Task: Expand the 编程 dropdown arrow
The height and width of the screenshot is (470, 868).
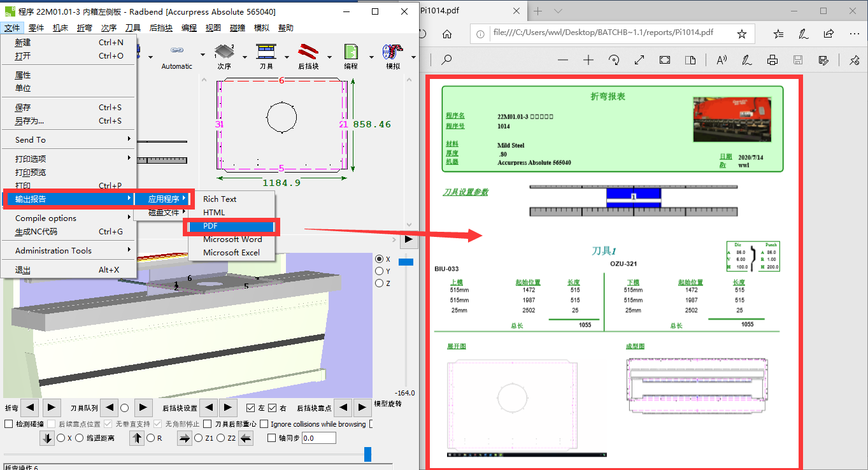Action: (370, 57)
